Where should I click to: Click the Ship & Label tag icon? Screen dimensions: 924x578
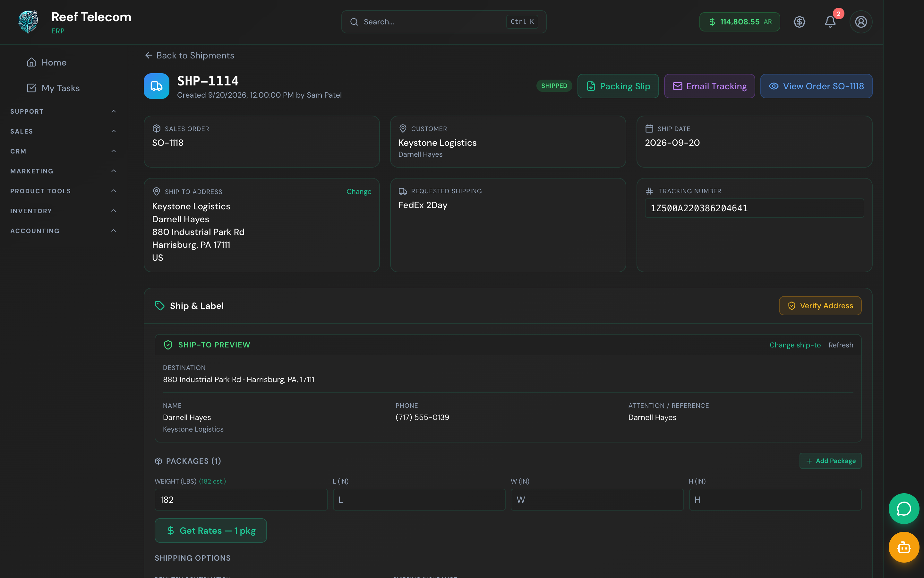pos(159,305)
